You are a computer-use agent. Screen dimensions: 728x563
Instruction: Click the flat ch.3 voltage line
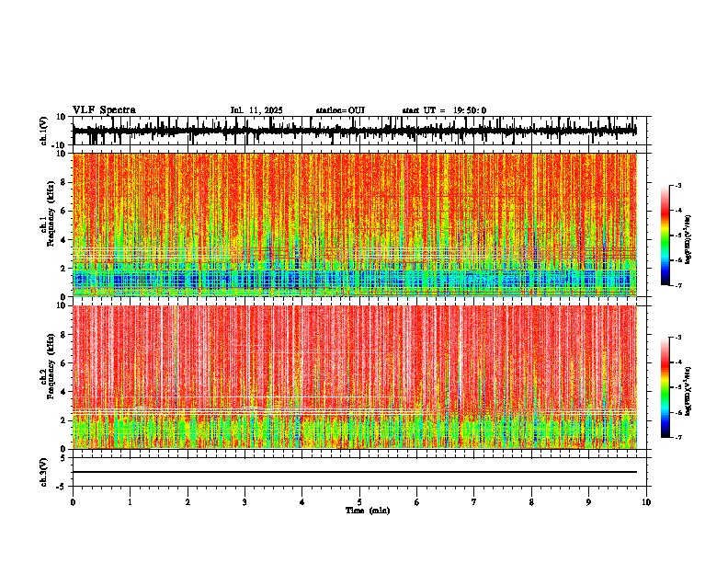pyautogui.click(x=354, y=472)
